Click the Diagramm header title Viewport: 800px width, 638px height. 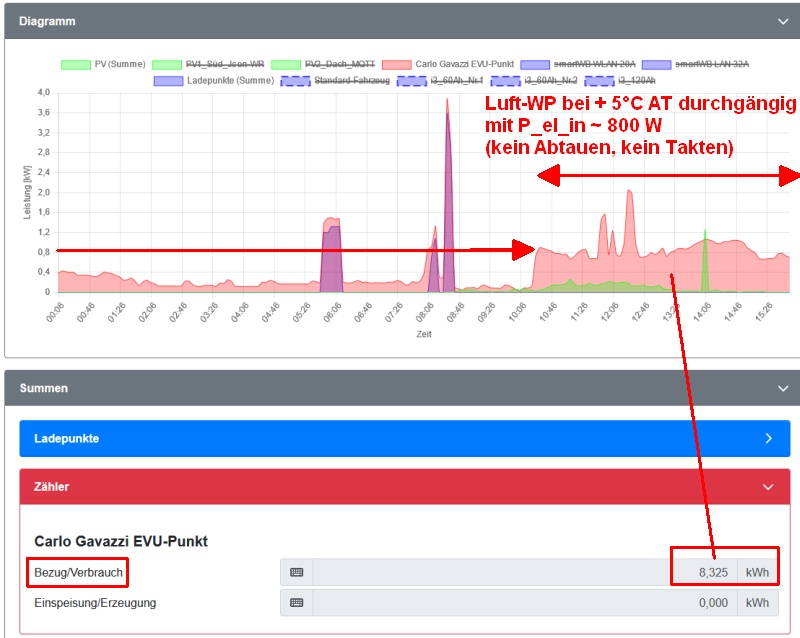click(x=47, y=21)
